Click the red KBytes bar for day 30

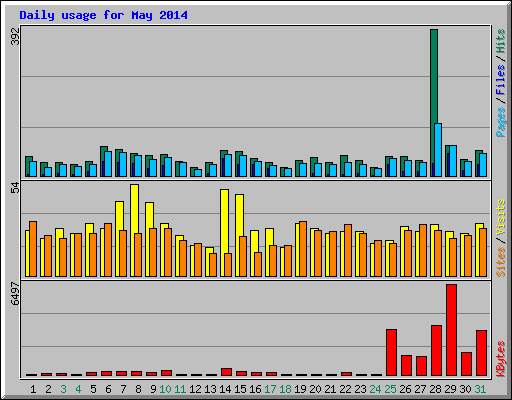(x=466, y=364)
